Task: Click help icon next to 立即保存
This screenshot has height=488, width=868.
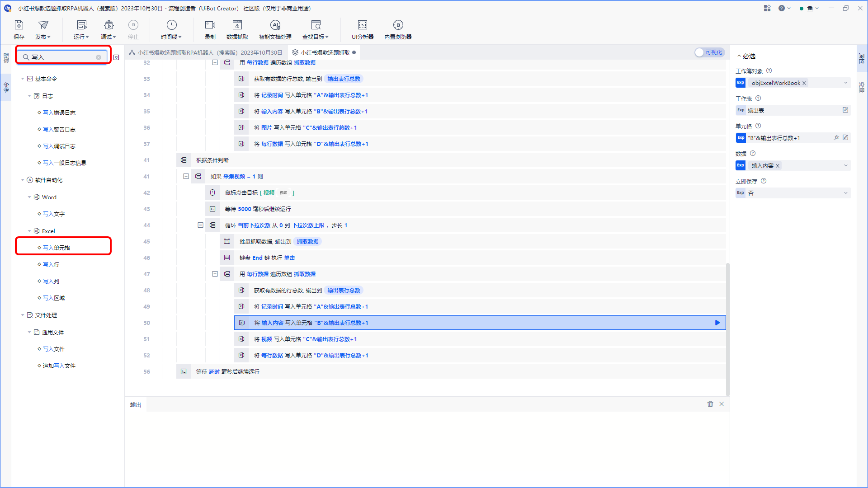Action: 764,181
